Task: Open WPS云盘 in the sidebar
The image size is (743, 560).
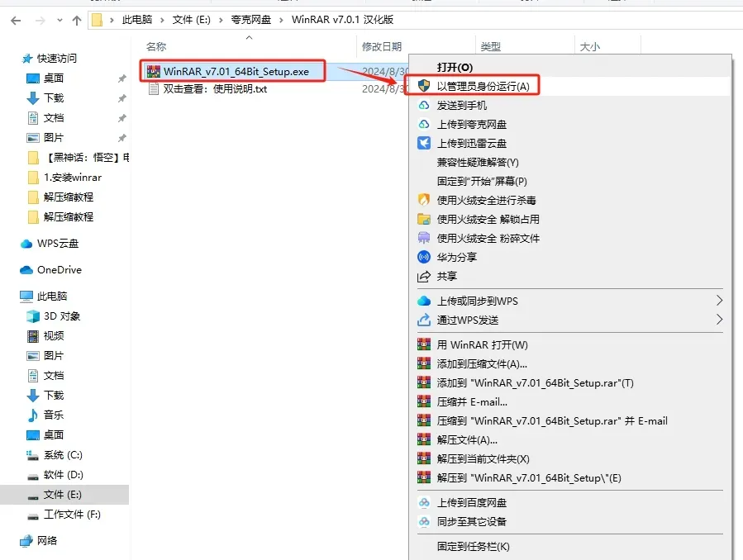Action: click(58, 244)
